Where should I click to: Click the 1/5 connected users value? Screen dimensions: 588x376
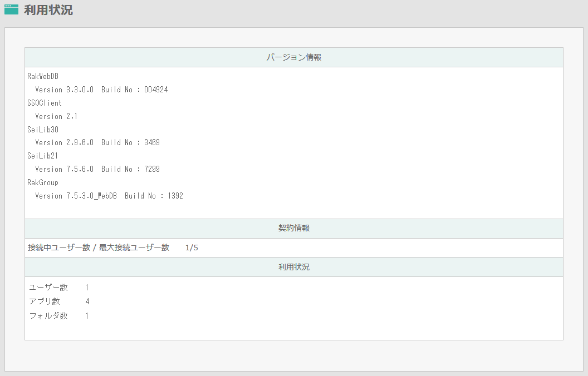(x=192, y=248)
